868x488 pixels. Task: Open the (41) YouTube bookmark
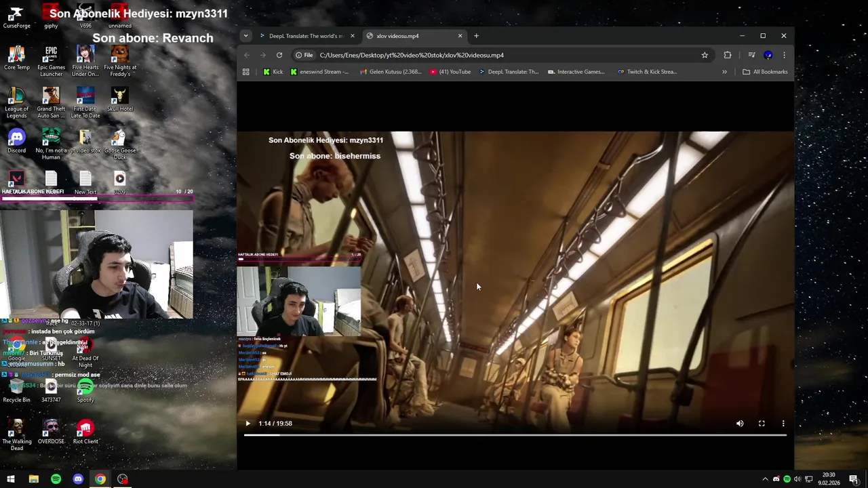450,72
